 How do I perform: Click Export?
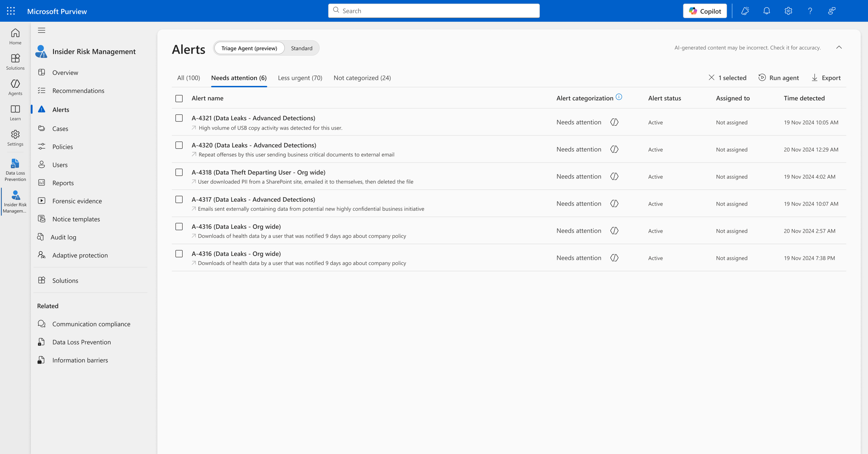pyautogui.click(x=826, y=78)
